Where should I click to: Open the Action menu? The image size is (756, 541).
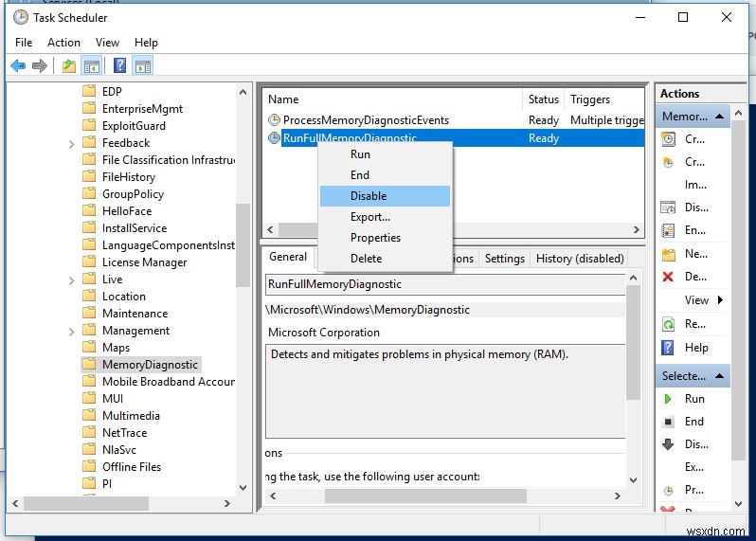pyautogui.click(x=63, y=43)
